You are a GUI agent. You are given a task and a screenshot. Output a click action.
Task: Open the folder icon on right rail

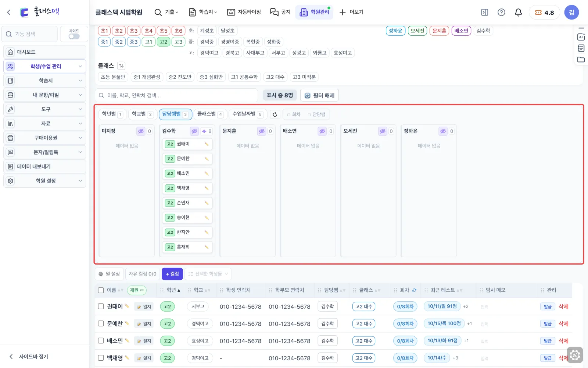(581, 59)
